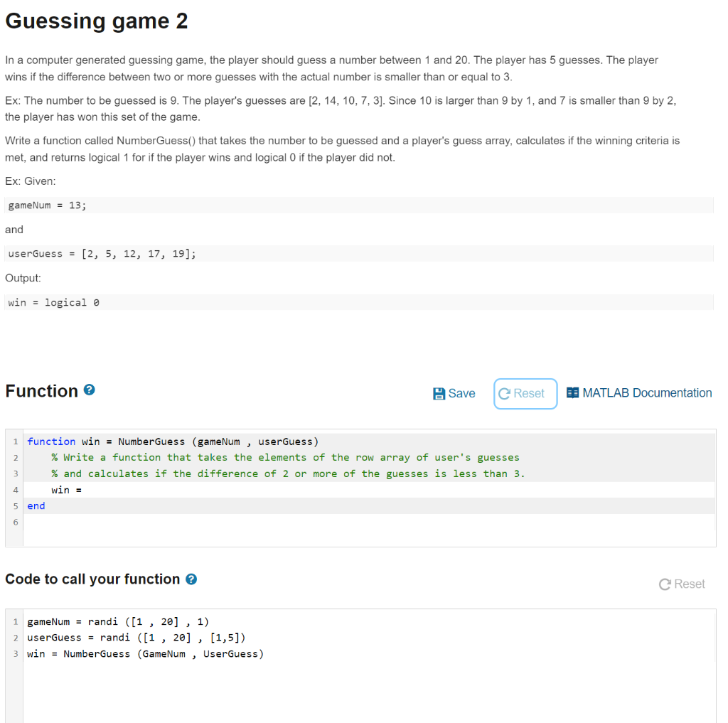The image size is (728, 723).
Task: Click the Reset icon in bottom code section
Action: coord(665,584)
